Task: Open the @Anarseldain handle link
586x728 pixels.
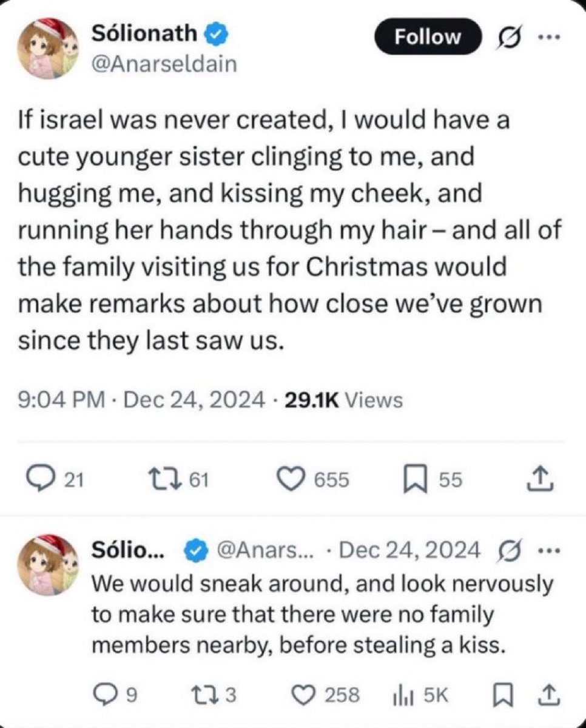Action: (163, 64)
